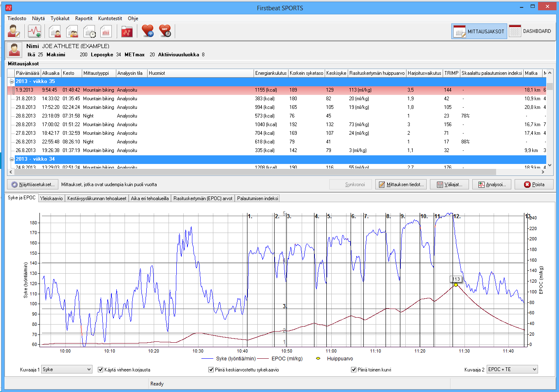The image size is (559, 392).
Task: Toggle Piirrä keskiarvostettu sykekaavio checkbox
Action: pos(211,369)
